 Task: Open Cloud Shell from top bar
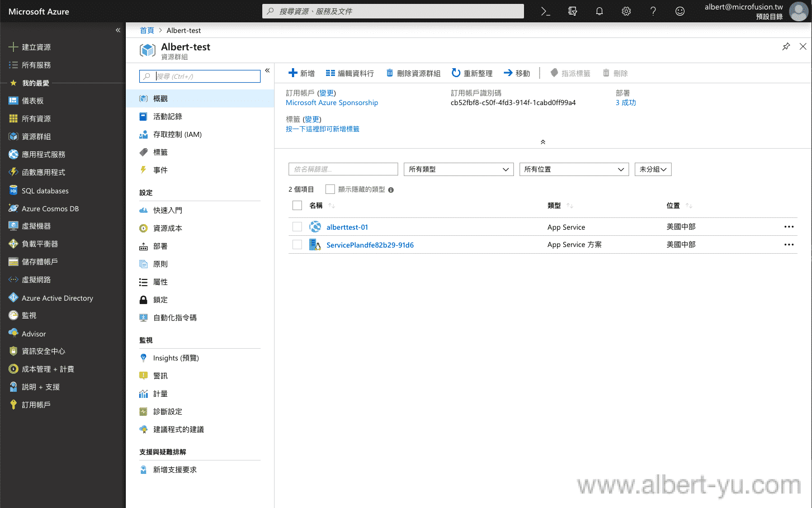[545, 11]
